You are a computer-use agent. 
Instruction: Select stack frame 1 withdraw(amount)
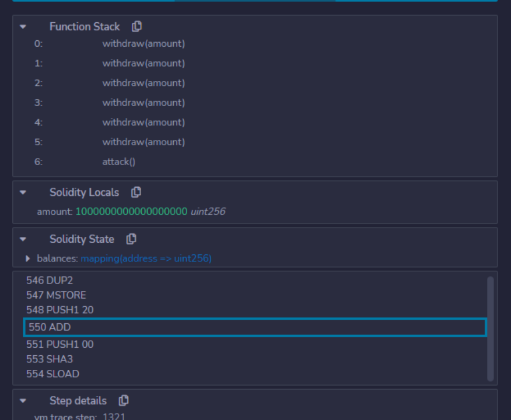tap(143, 63)
